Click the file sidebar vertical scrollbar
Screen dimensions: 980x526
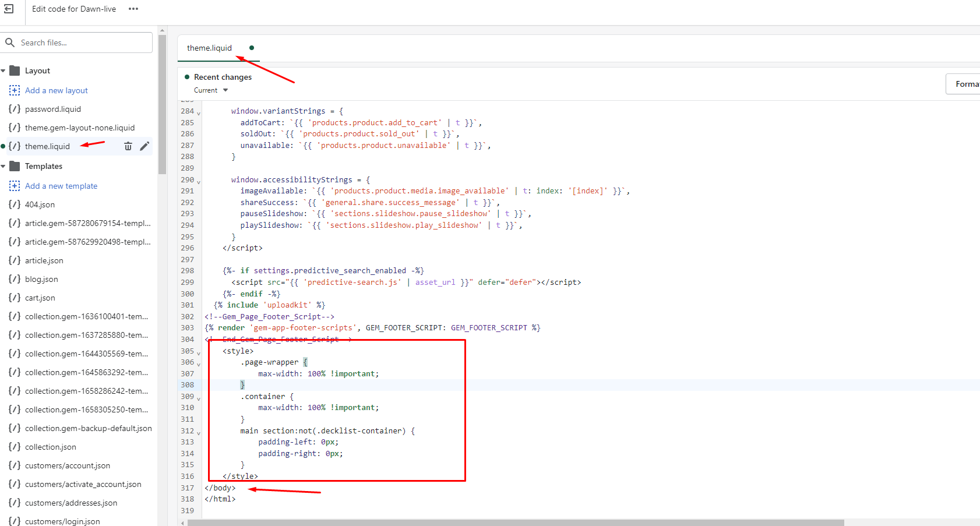(162, 105)
